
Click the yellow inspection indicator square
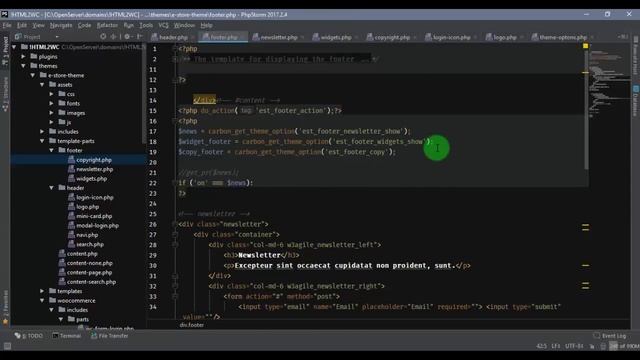point(585,46)
